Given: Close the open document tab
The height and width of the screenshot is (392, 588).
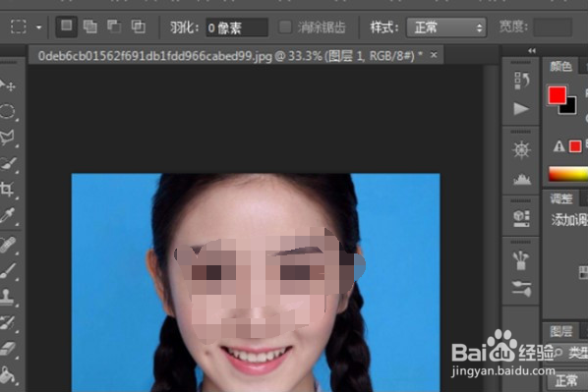Looking at the screenshot, I should pyautogui.click(x=434, y=55).
